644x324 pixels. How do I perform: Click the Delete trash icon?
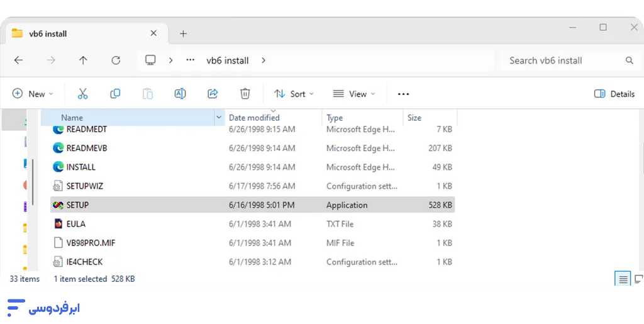245,94
